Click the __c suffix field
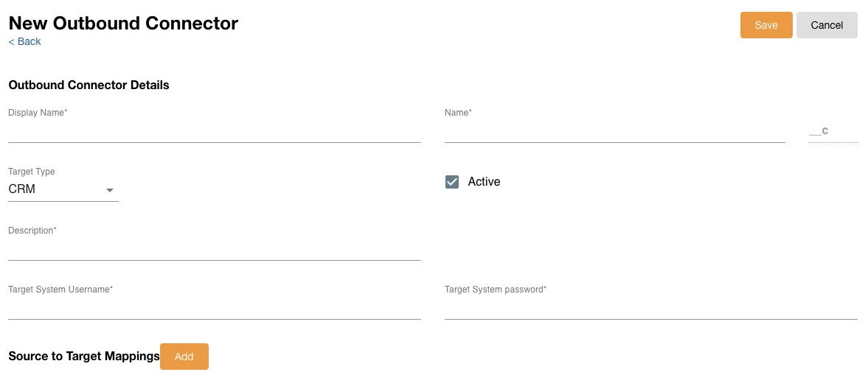The height and width of the screenshot is (386, 868). click(x=833, y=131)
